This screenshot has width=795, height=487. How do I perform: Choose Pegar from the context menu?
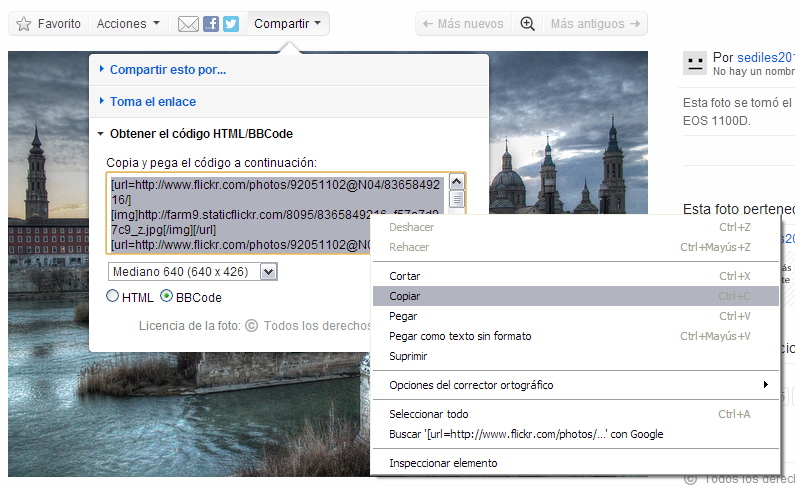[x=403, y=316]
